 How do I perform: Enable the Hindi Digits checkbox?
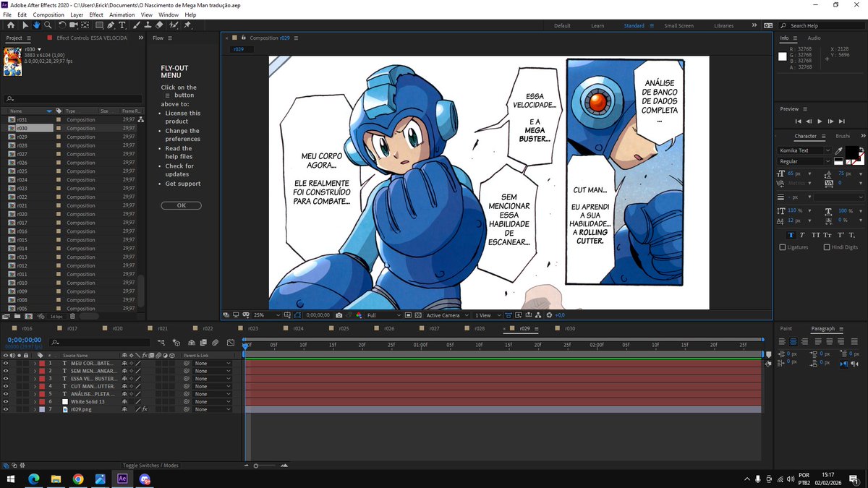(827, 247)
